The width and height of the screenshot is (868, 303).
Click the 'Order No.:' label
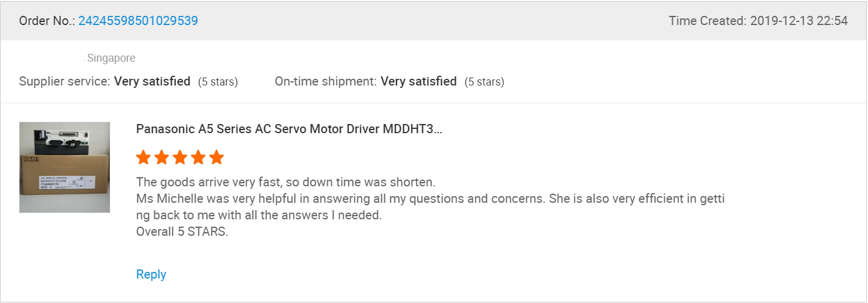[46, 21]
